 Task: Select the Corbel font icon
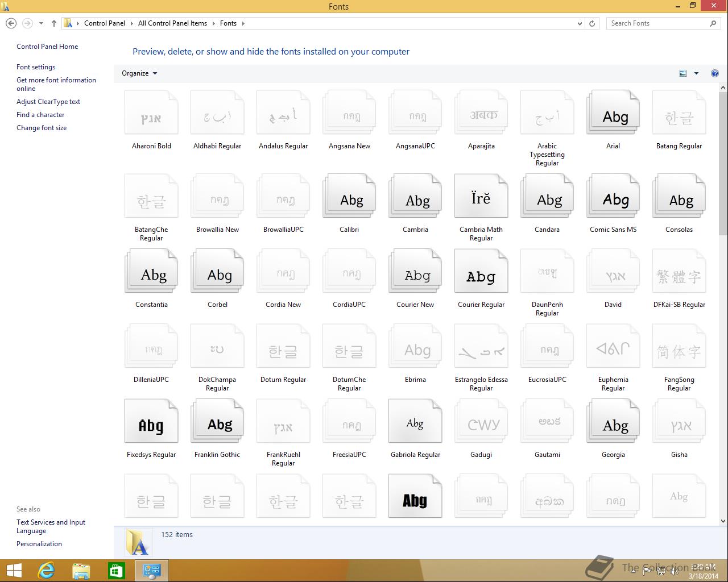(217, 272)
